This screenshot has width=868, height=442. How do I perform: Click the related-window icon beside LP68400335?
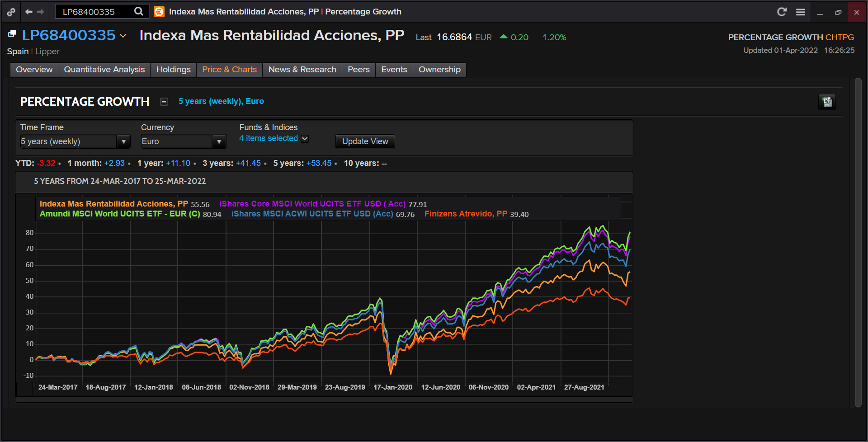pyautogui.click(x=12, y=34)
